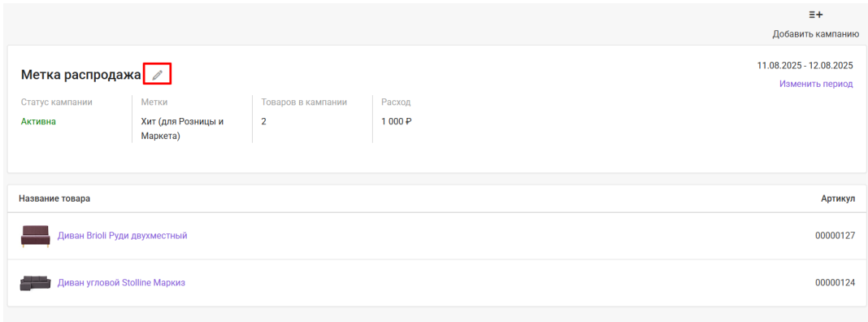Click the Хит label value text
The image size is (868, 322).
click(x=182, y=128)
